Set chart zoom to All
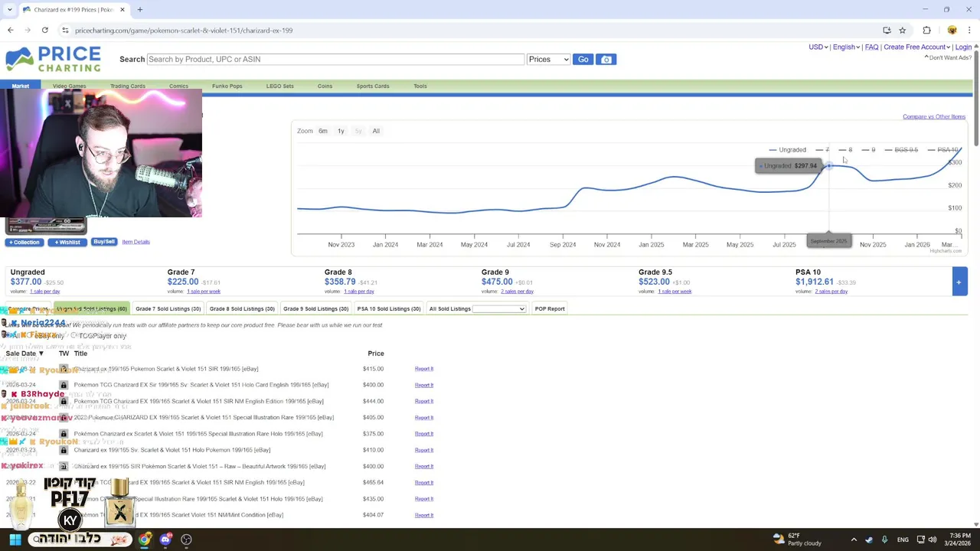The image size is (980, 551). [x=376, y=131]
